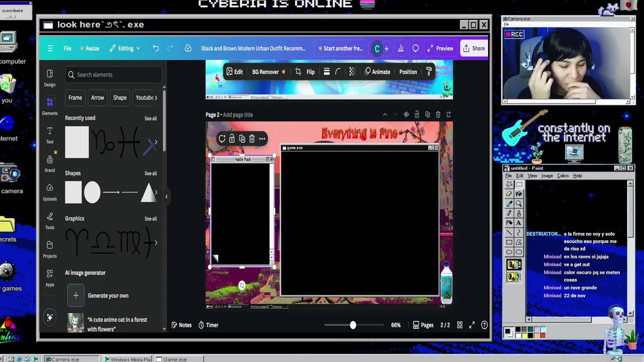
Task: Open the comments speech bubble icon
Action: (416, 48)
